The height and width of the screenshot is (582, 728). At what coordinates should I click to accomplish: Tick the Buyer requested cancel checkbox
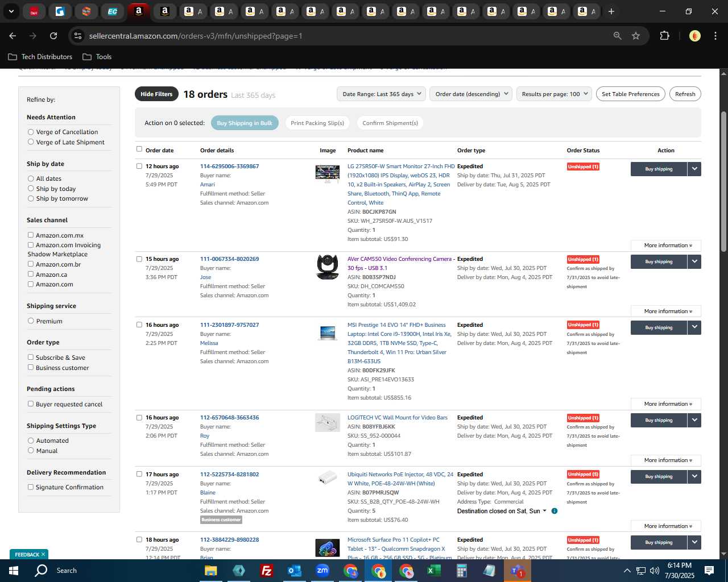click(31, 404)
